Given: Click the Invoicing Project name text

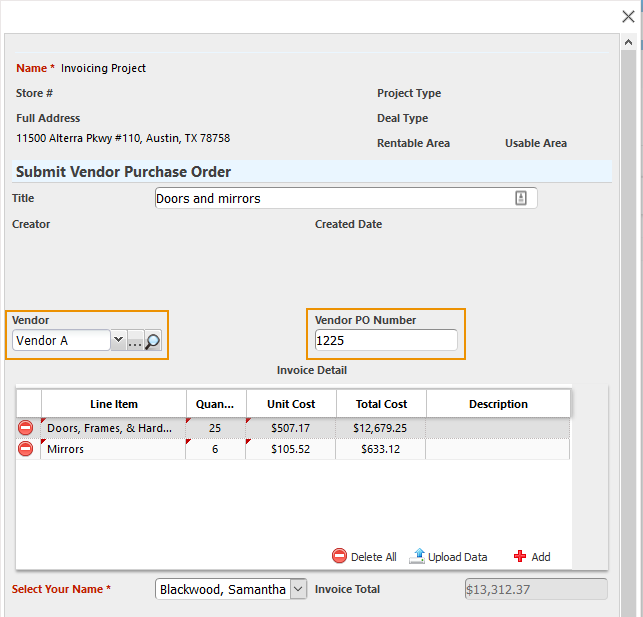Looking at the screenshot, I should 103,68.
